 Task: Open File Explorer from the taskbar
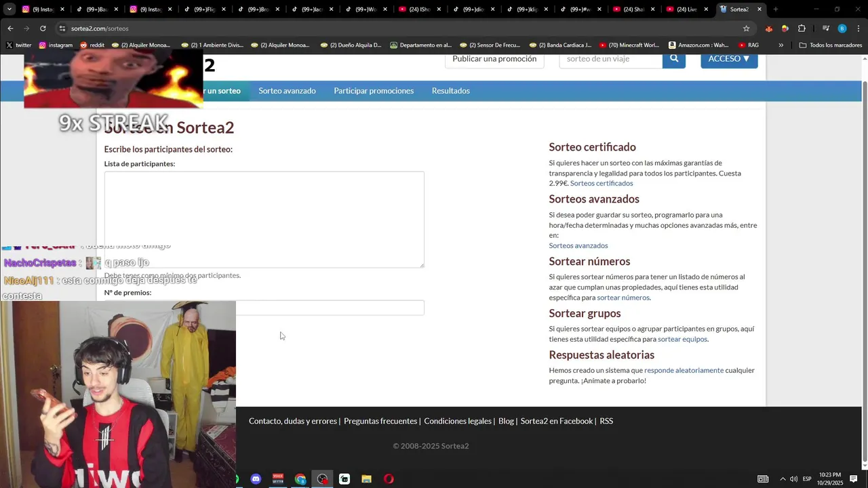(366, 479)
